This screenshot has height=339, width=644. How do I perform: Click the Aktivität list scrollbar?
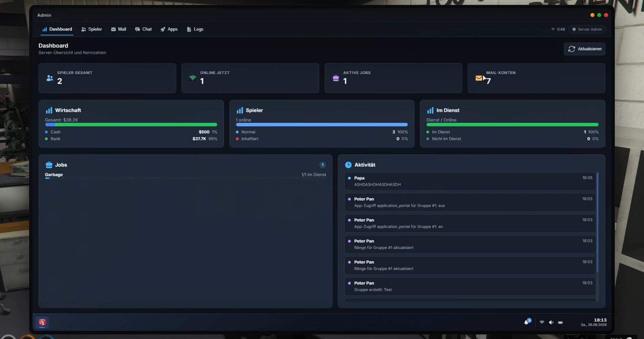597,222
